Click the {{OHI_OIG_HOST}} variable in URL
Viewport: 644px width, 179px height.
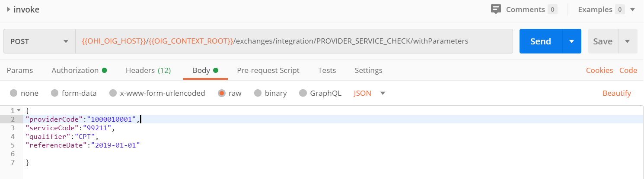114,41
